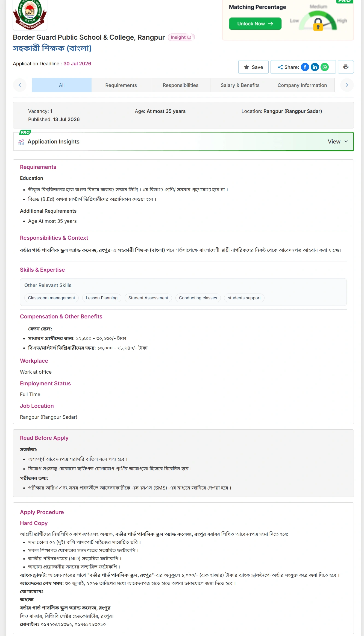The image size is (364, 636).
Task: Expand Application Insights View dropdown
Action: [x=338, y=142]
